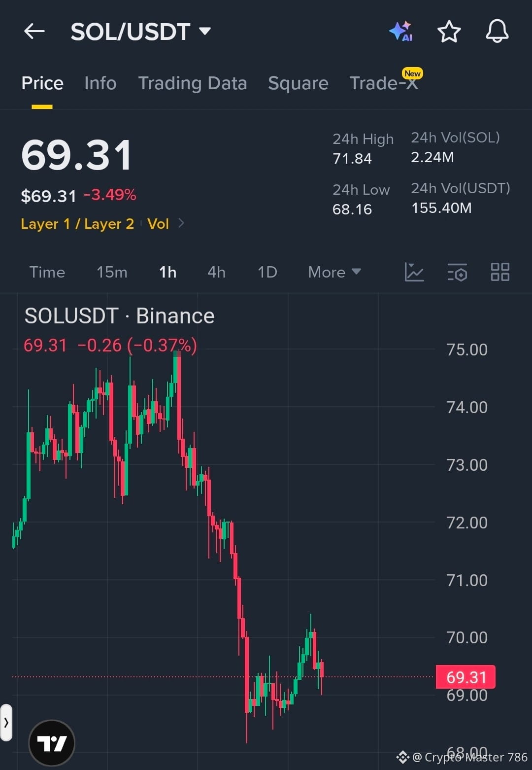Add SOL/USDT to favorites with star
Viewport: 532px width, 770px height.
[x=449, y=32]
